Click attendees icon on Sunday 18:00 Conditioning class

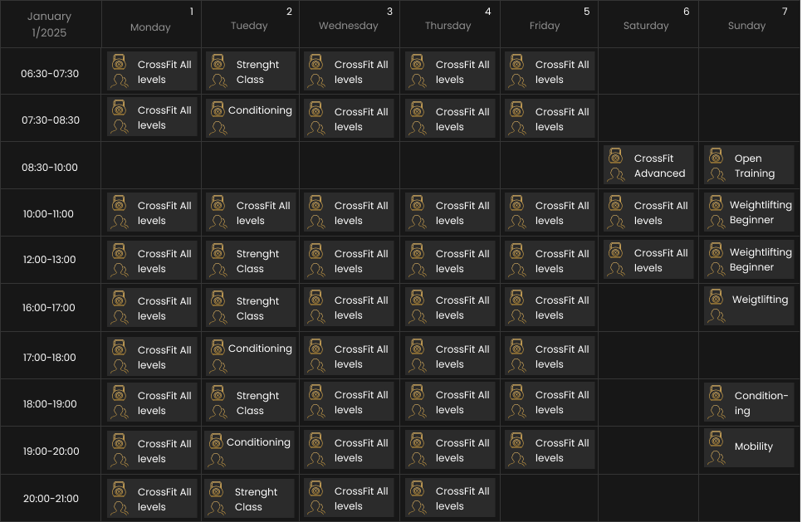pos(716,410)
